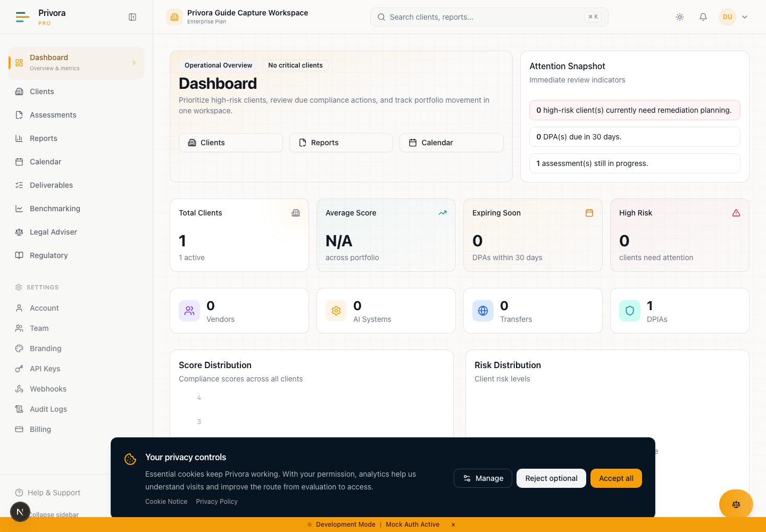This screenshot has height=532, width=766.
Task: Open the Privacy Policy link
Action: pos(217,502)
